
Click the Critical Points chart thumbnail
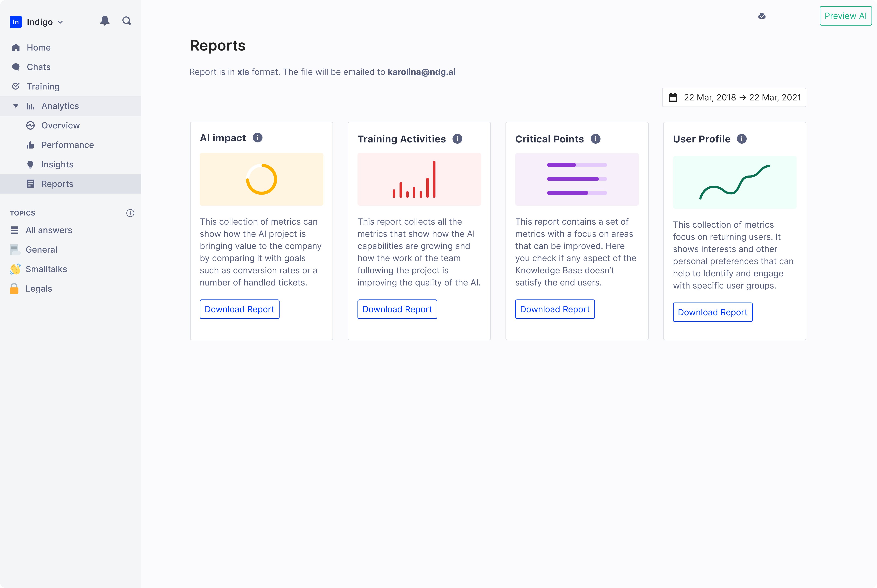coord(577,179)
